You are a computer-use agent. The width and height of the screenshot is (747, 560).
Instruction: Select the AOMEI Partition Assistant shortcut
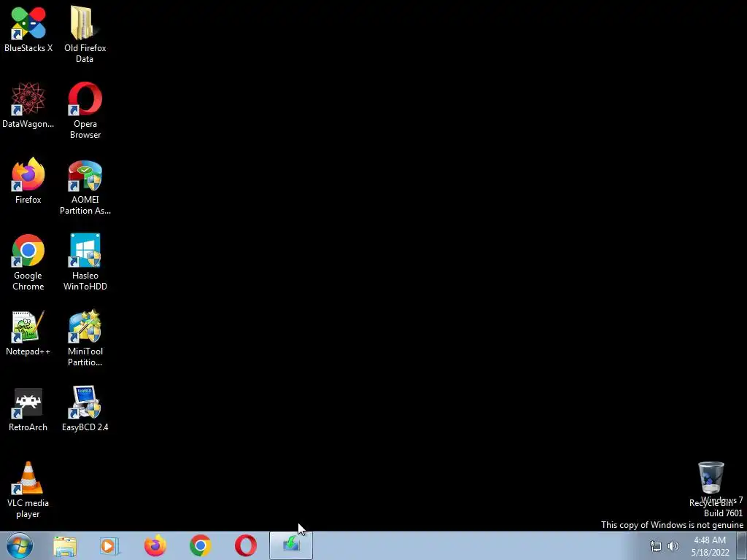coord(85,187)
